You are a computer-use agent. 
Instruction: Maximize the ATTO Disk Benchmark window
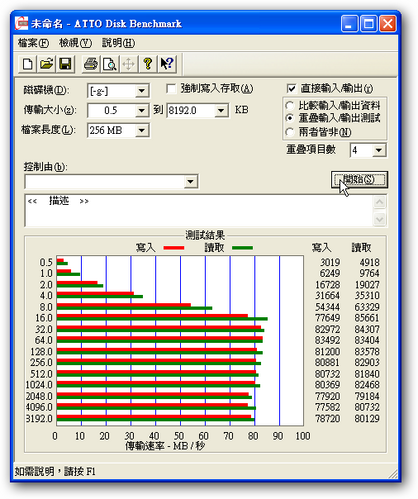point(369,24)
